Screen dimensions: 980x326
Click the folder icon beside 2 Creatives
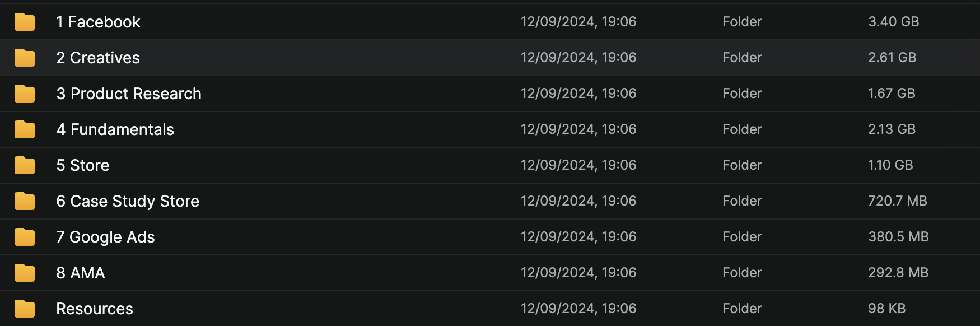(25, 58)
